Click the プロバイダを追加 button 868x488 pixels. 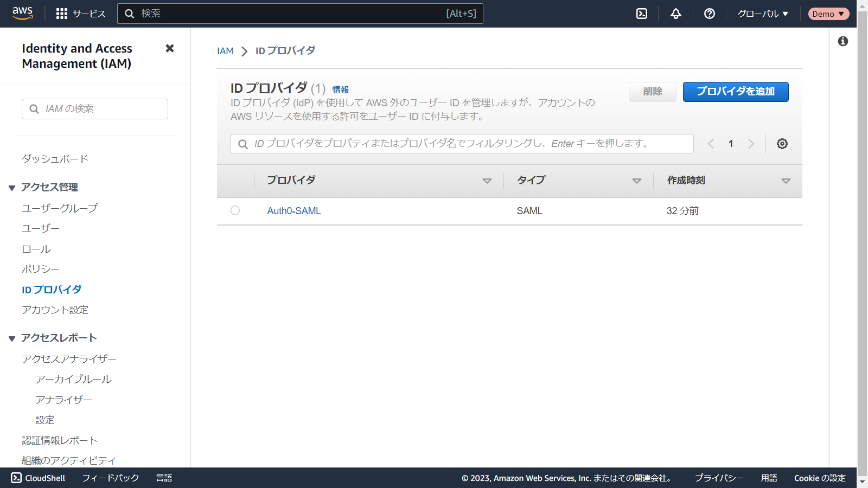[x=735, y=92]
